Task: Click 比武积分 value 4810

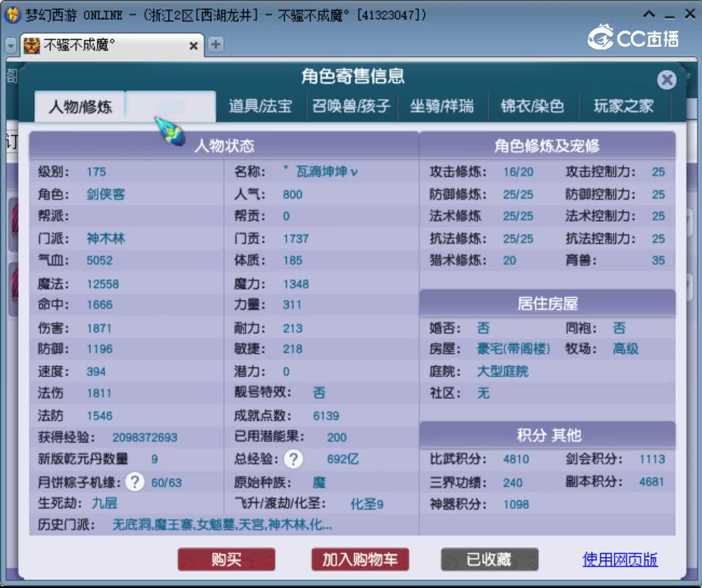Action: [x=516, y=459]
